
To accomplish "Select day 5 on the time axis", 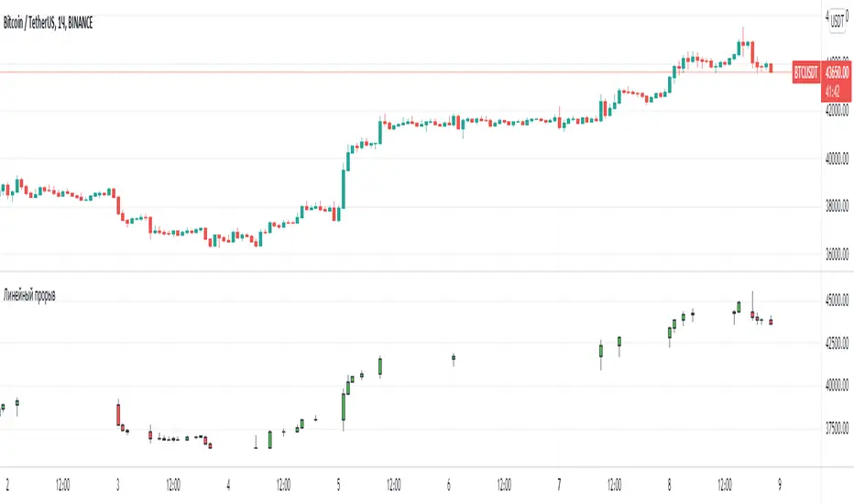I will pos(338,485).
